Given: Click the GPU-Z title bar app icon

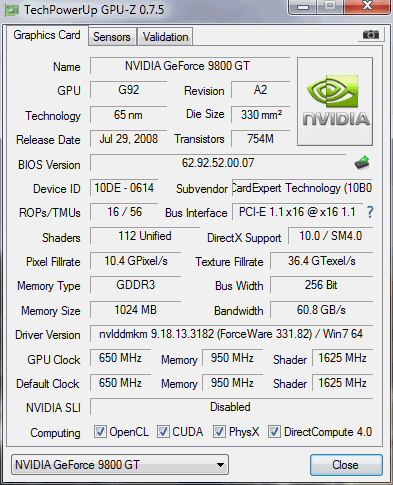Looking at the screenshot, I should click(x=12, y=10).
